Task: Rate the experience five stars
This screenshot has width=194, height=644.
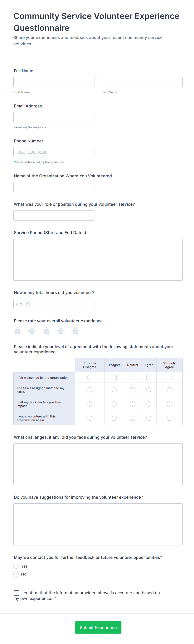Action: click(75, 331)
